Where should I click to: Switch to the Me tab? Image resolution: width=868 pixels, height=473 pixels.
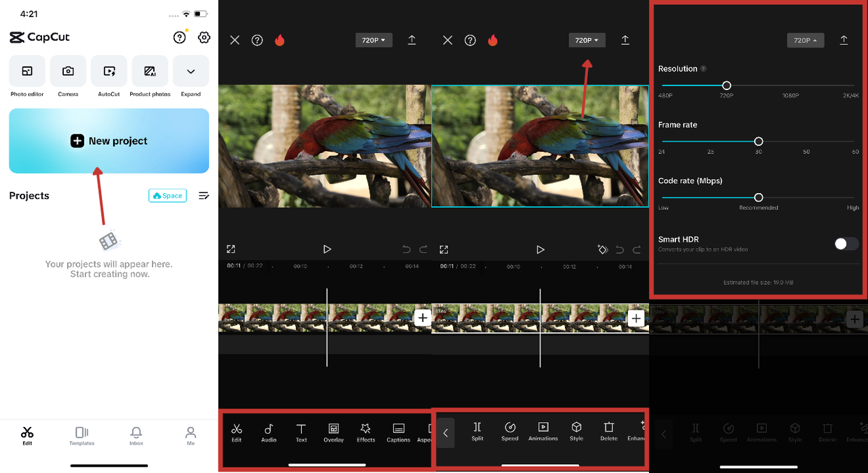[191, 436]
